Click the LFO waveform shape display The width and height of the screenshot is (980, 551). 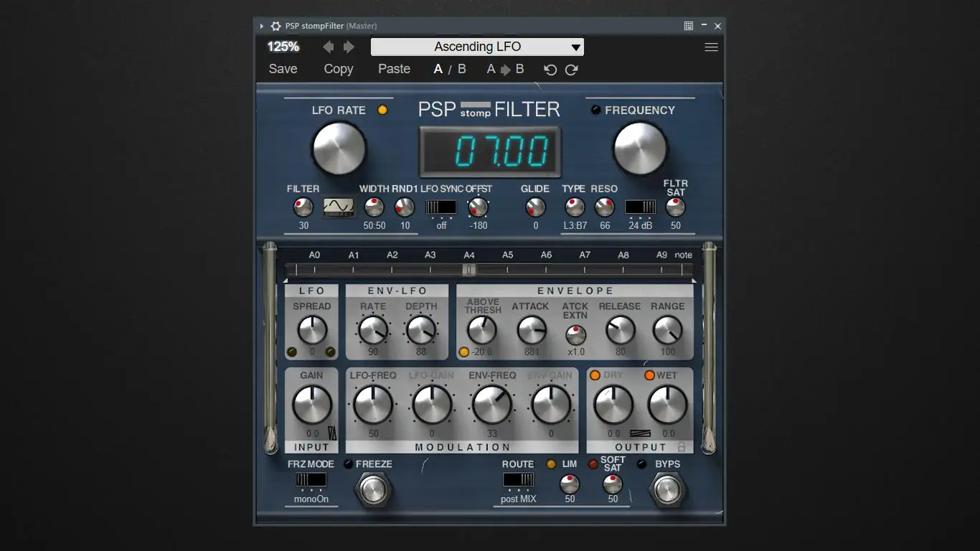point(338,208)
